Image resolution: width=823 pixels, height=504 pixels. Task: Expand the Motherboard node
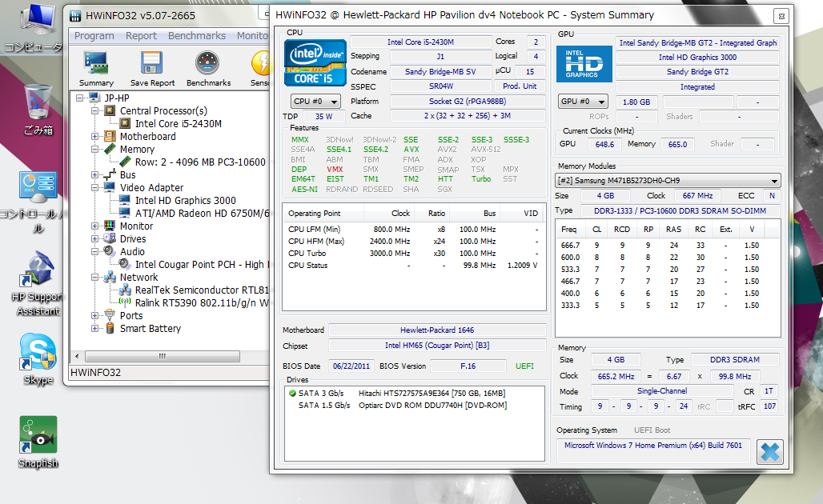[94, 136]
